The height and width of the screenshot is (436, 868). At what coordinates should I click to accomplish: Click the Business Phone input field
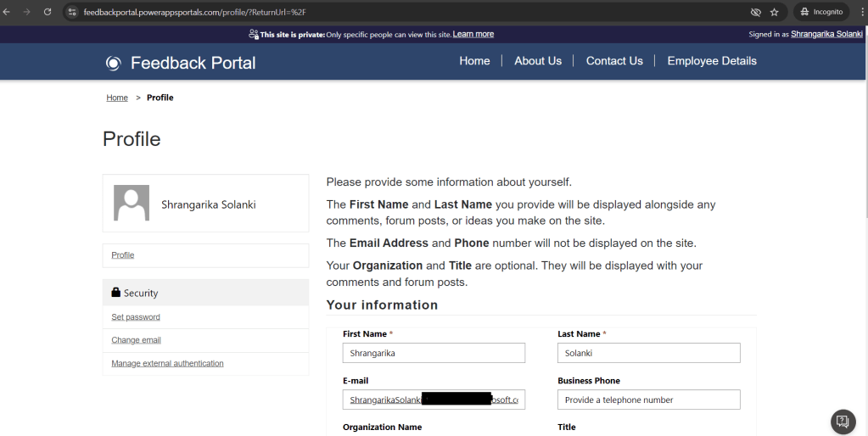(x=648, y=400)
